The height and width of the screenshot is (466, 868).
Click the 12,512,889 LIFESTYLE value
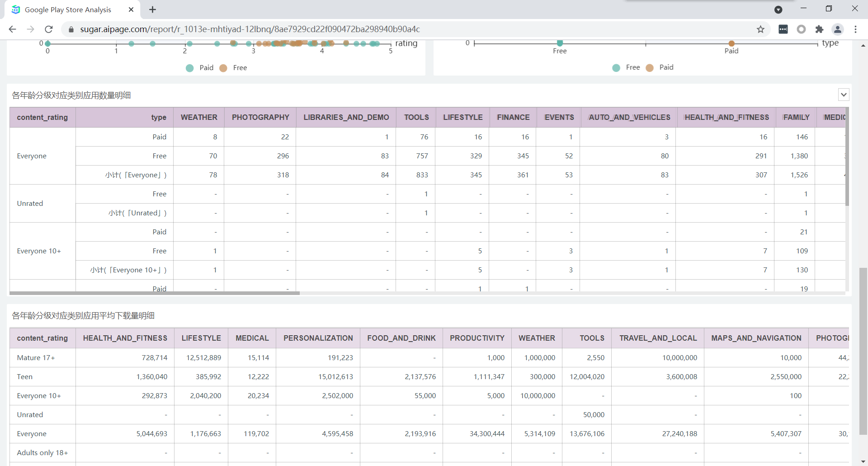pyautogui.click(x=204, y=358)
